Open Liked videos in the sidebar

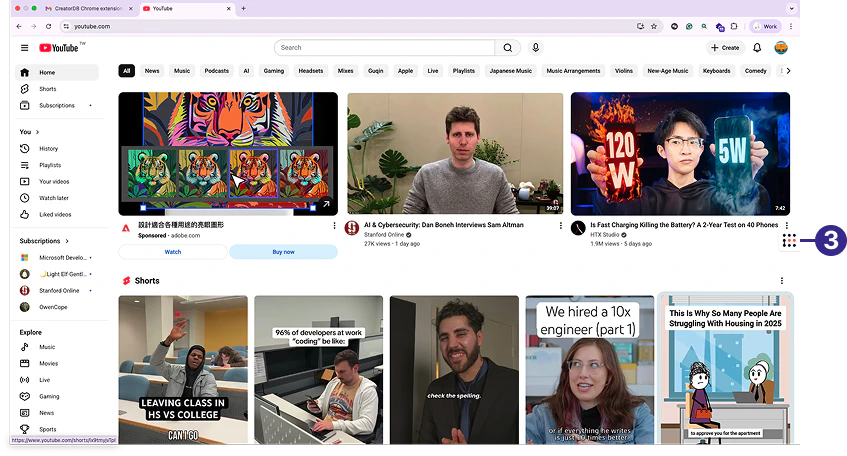click(56, 214)
